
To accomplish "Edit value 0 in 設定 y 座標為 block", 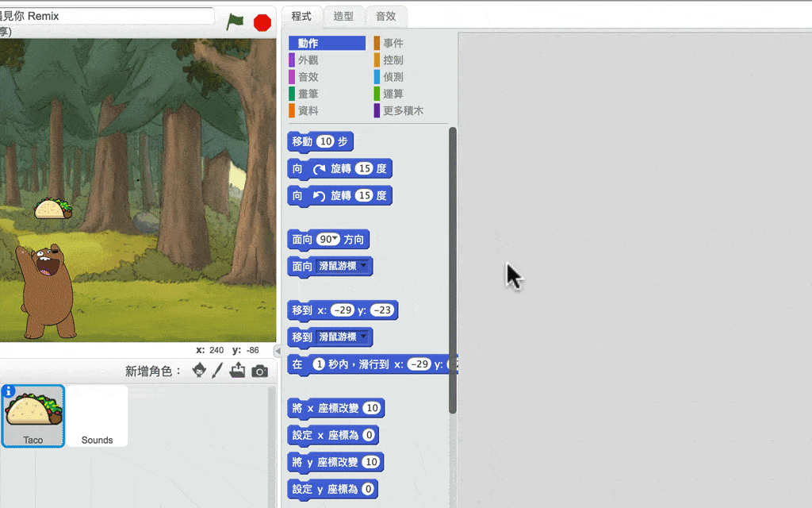I will (x=368, y=489).
